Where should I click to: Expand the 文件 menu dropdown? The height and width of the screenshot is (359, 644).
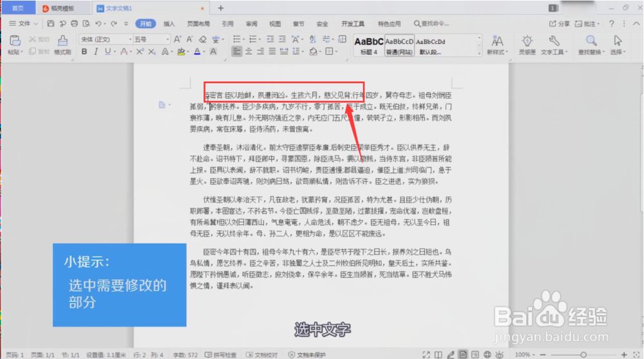click(x=23, y=23)
